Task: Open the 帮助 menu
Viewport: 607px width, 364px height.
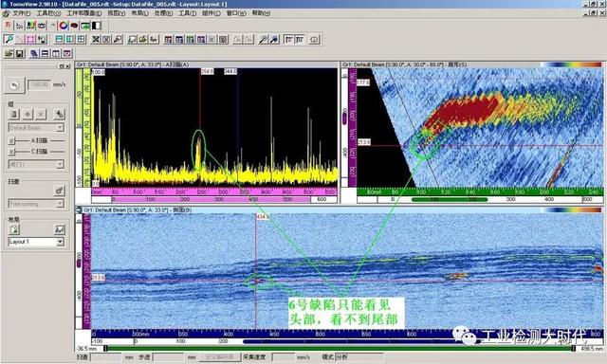Action: [261, 12]
